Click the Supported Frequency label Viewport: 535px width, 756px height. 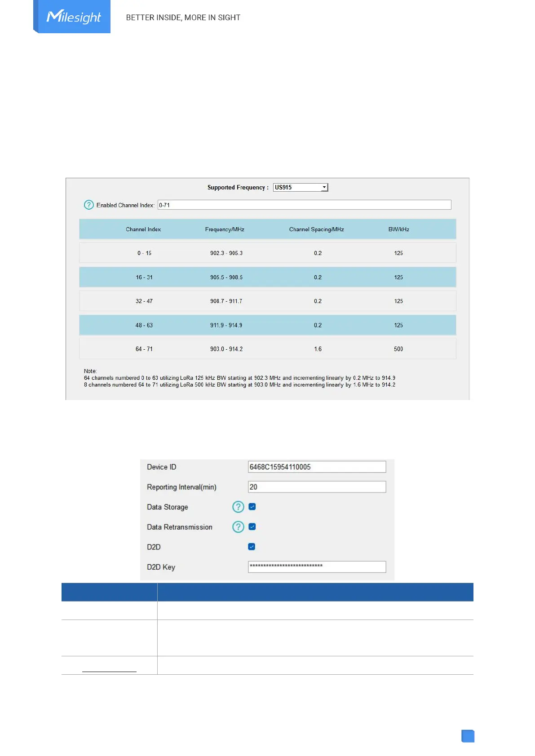click(238, 188)
